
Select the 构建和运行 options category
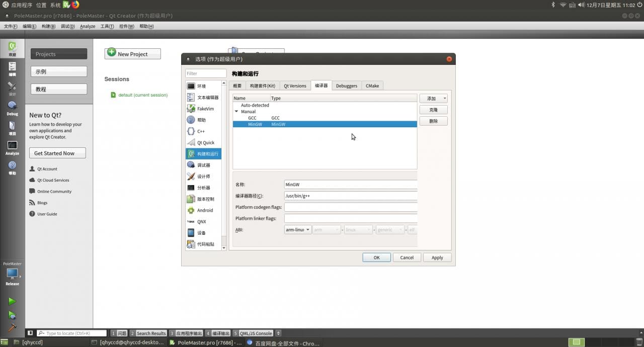(203, 154)
